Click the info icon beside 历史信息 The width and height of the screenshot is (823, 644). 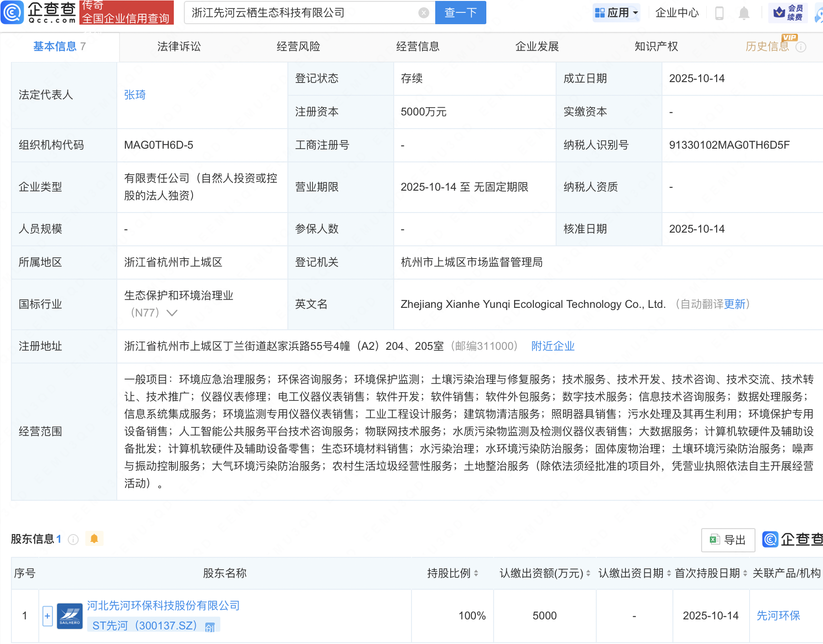pyautogui.click(x=801, y=47)
